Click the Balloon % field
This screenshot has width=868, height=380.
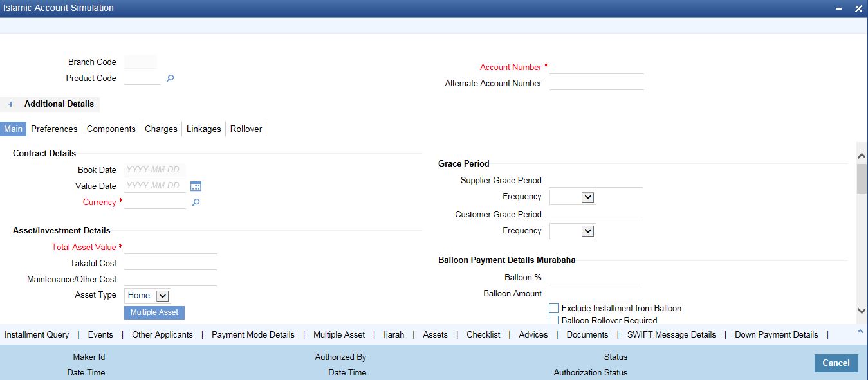(x=596, y=277)
